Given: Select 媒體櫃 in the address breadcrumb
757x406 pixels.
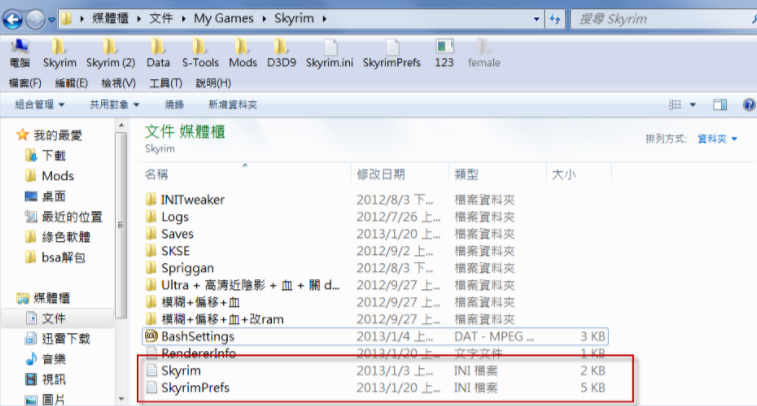Looking at the screenshot, I should [x=111, y=18].
